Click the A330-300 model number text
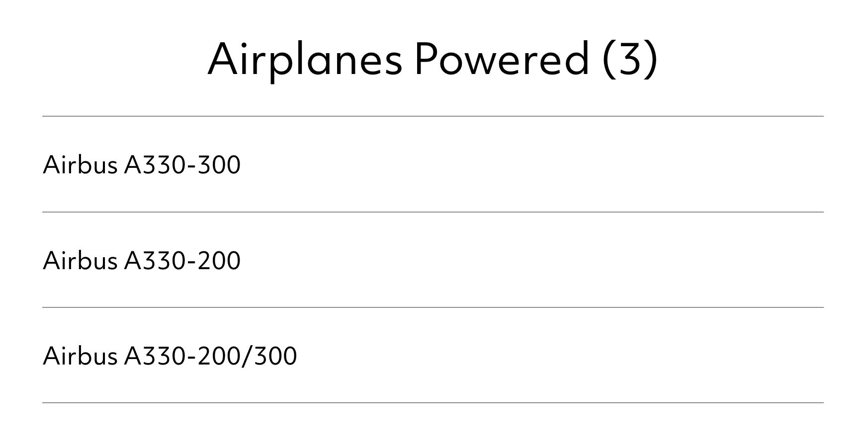 click(182, 164)
